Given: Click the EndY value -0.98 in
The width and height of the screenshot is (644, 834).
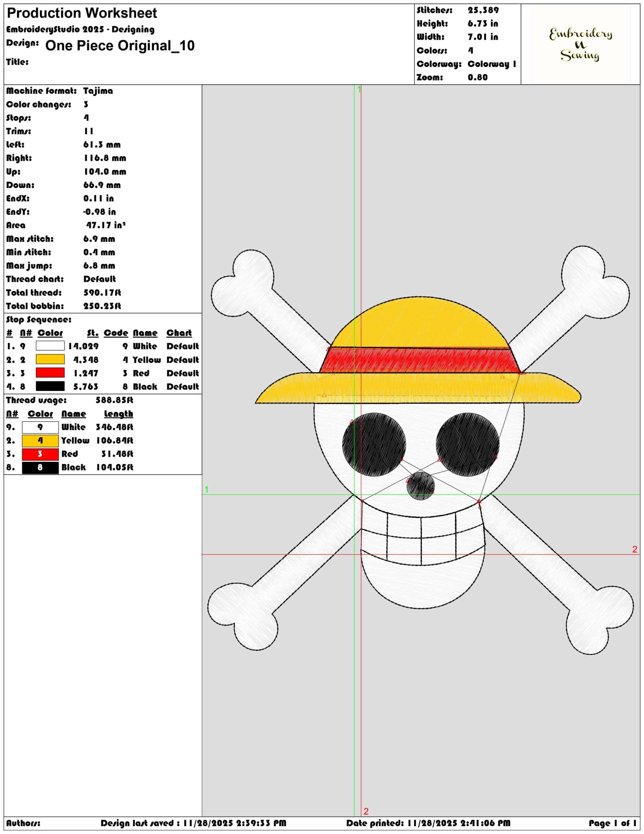Looking at the screenshot, I should tap(99, 211).
